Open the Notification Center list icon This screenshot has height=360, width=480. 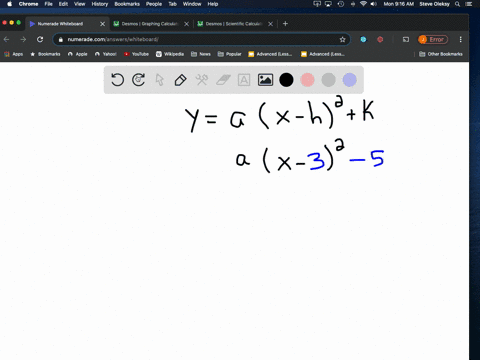[469, 4]
